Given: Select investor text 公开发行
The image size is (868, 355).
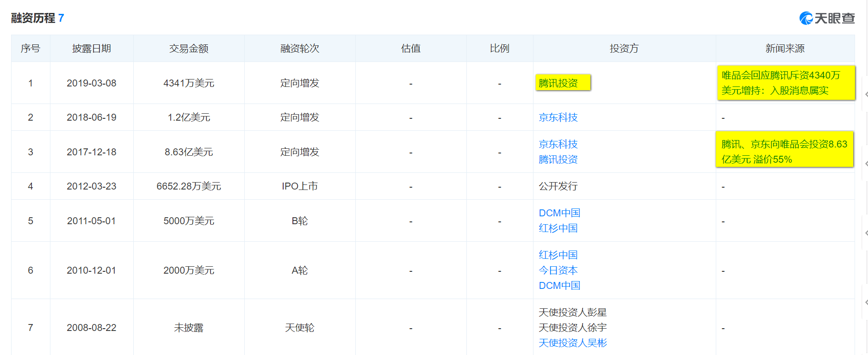Looking at the screenshot, I should 558,186.
